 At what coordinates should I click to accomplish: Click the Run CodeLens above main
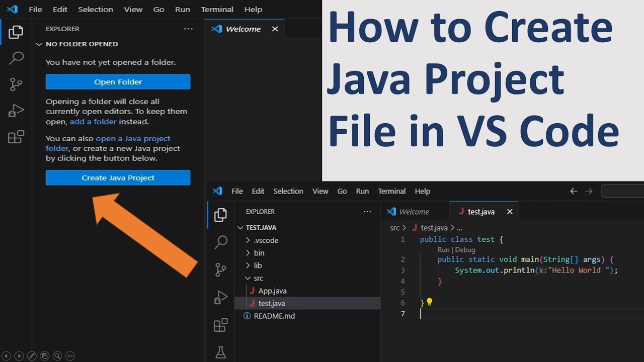click(443, 250)
